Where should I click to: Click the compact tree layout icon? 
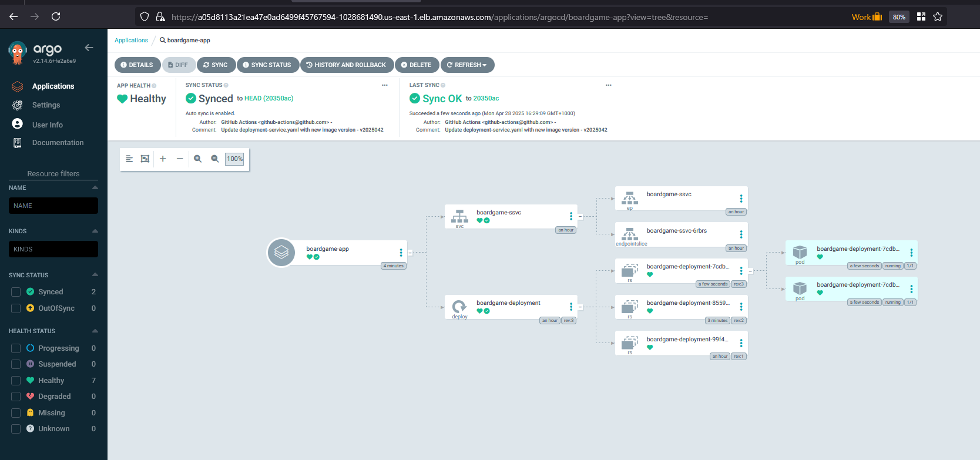click(129, 159)
